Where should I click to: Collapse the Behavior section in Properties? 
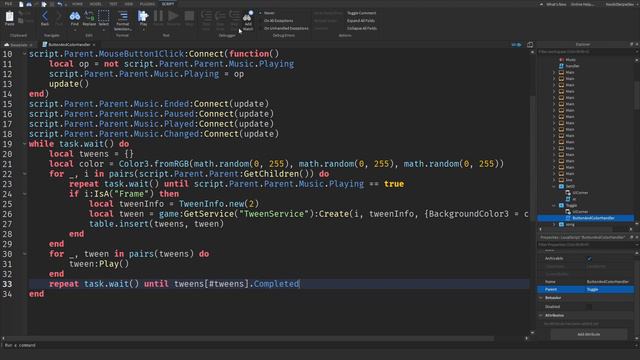tap(541, 298)
